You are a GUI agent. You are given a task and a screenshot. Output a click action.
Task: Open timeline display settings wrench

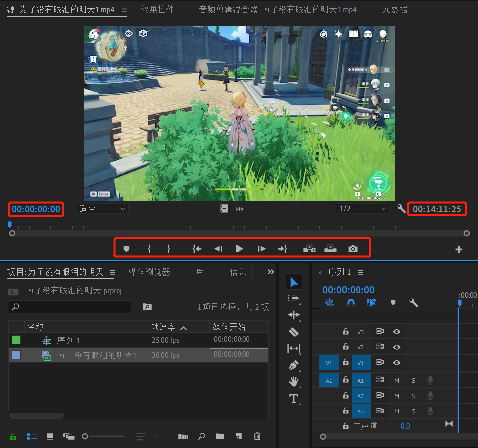414,303
